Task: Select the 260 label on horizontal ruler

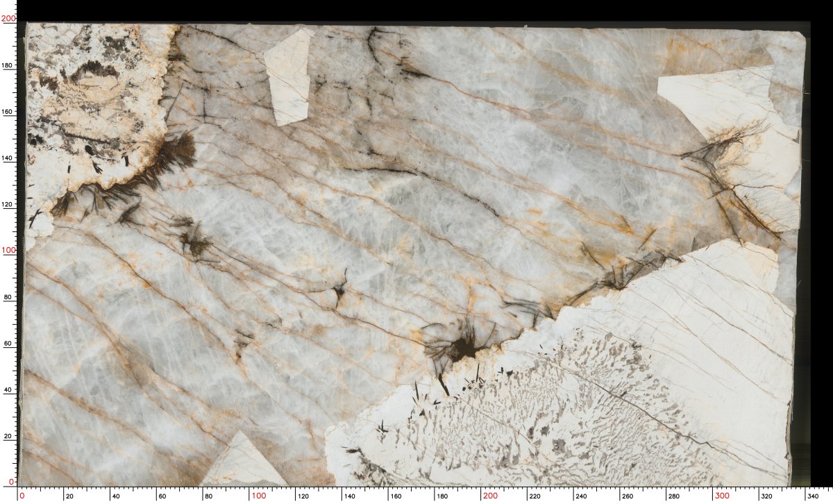Action: pyautogui.click(x=627, y=496)
